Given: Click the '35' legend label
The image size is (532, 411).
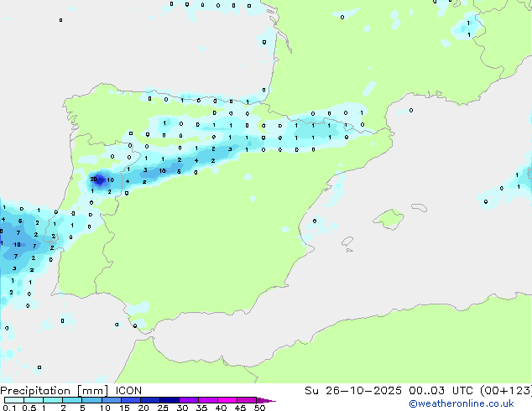Looking at the screenshot, I should pos(201,408).
